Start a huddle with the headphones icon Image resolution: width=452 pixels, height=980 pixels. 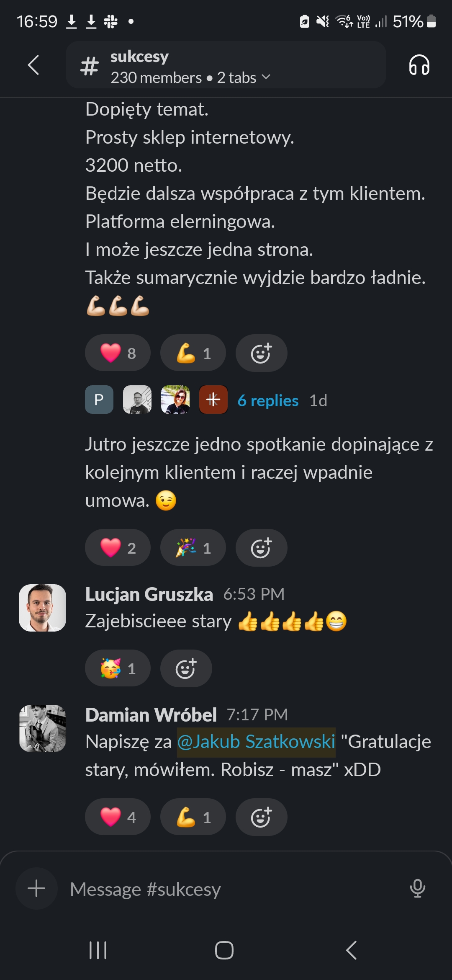(x=419, y=65)
